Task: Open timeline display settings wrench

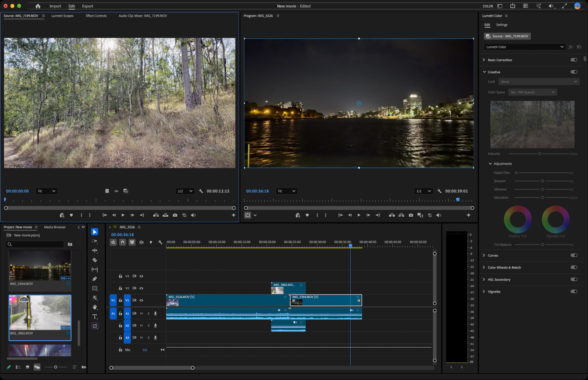Action: 160,242
